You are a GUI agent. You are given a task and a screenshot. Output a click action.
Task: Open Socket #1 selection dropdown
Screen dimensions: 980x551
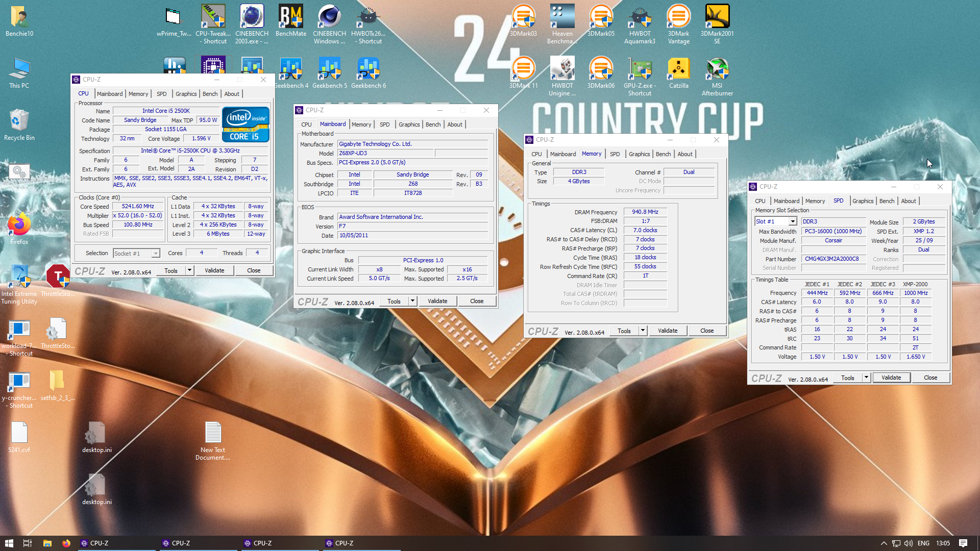click(x=136, y=253)
